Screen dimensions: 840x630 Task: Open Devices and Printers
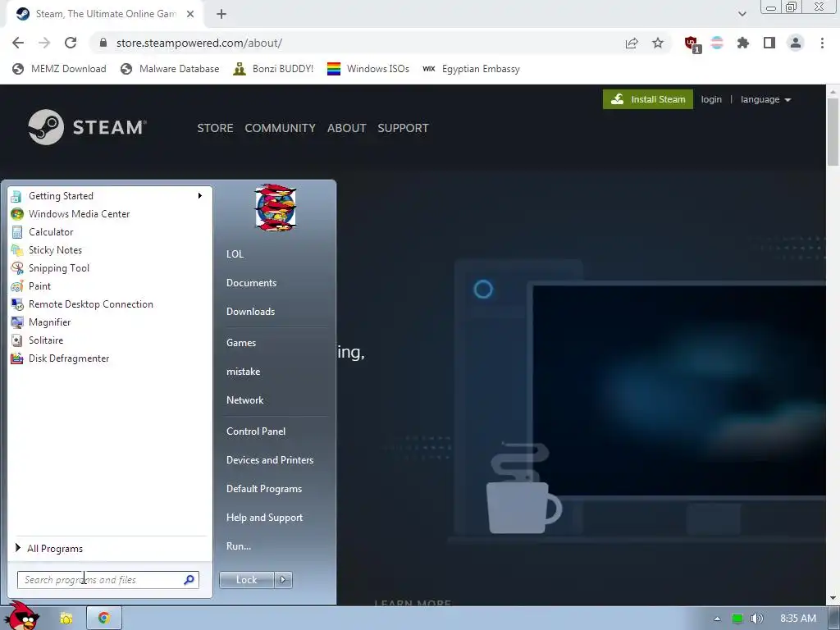(x=269, y=460)
